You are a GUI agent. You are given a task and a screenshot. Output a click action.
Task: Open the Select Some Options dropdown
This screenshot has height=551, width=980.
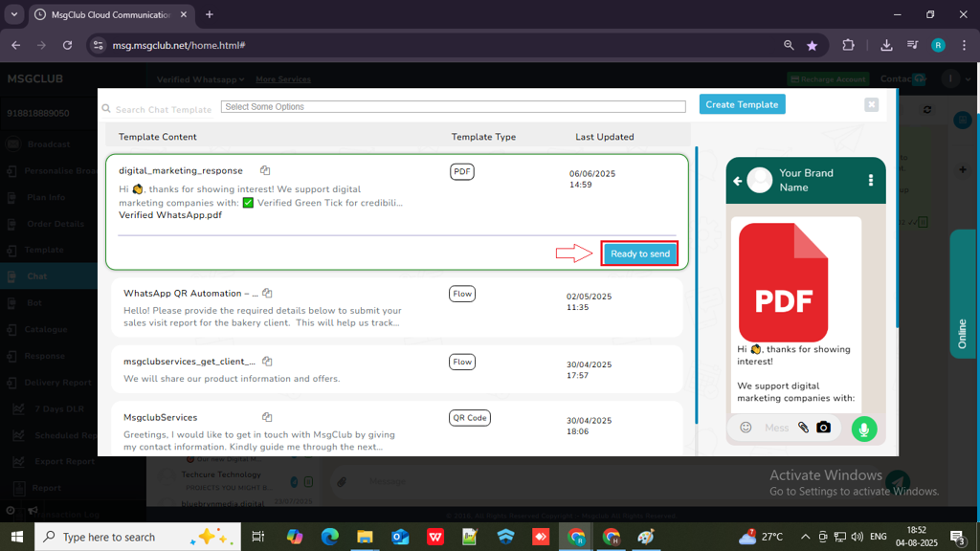453,107
